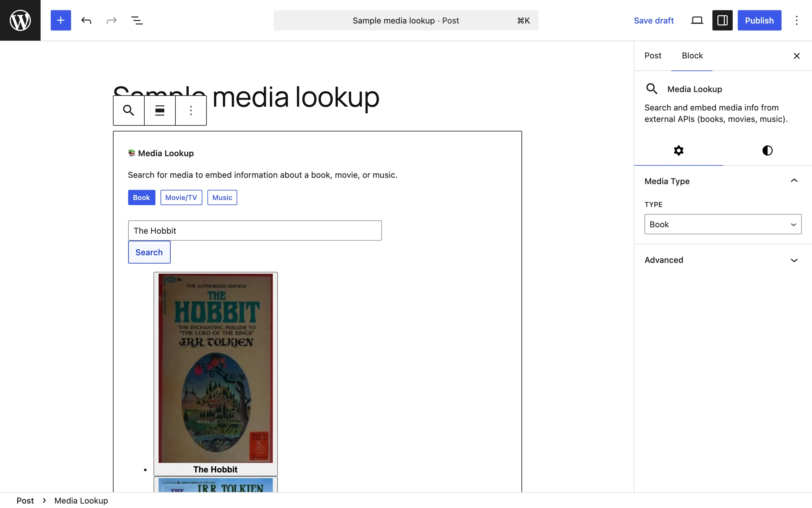Toggle the block inserter plus button
Viewport: 812px width, 508px height.
[61, 20]
